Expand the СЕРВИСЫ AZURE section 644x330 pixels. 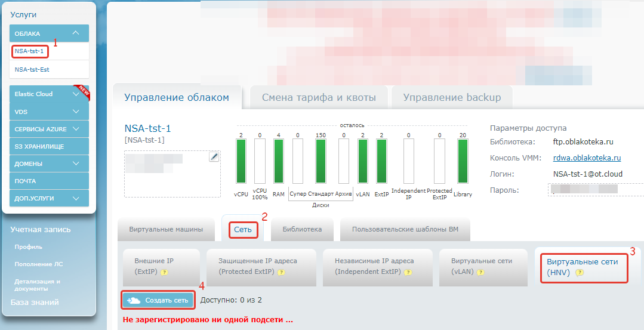(76, 129)
